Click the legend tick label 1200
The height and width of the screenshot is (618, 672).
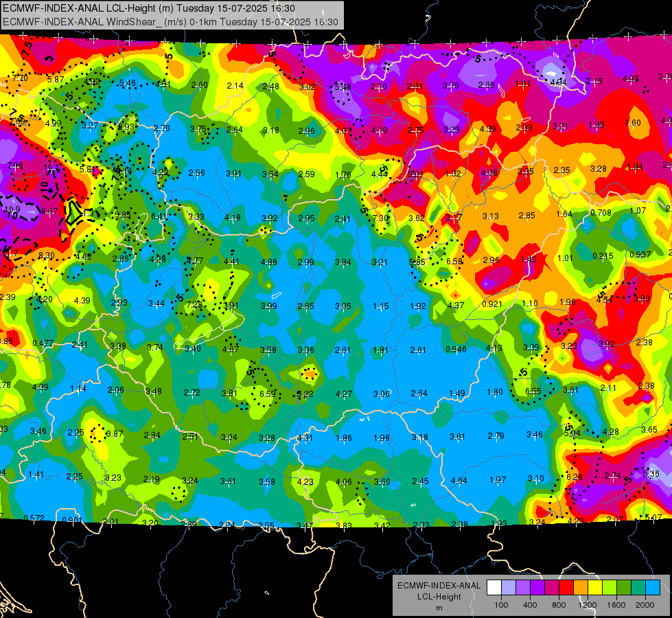point(588,605)
